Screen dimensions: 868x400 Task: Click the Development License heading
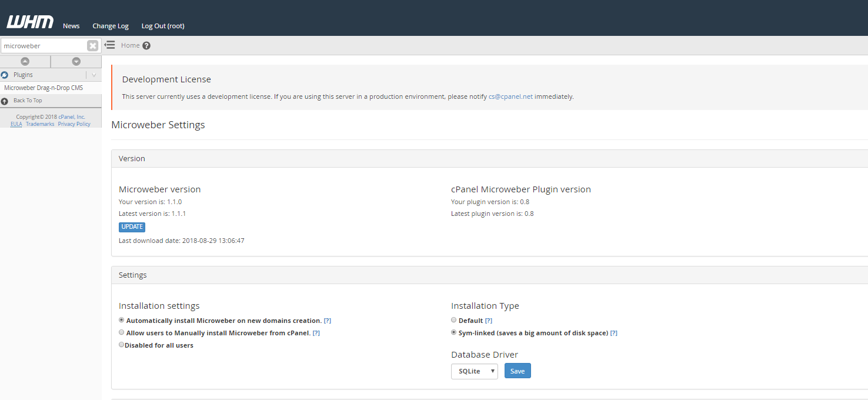coord(166,79)
